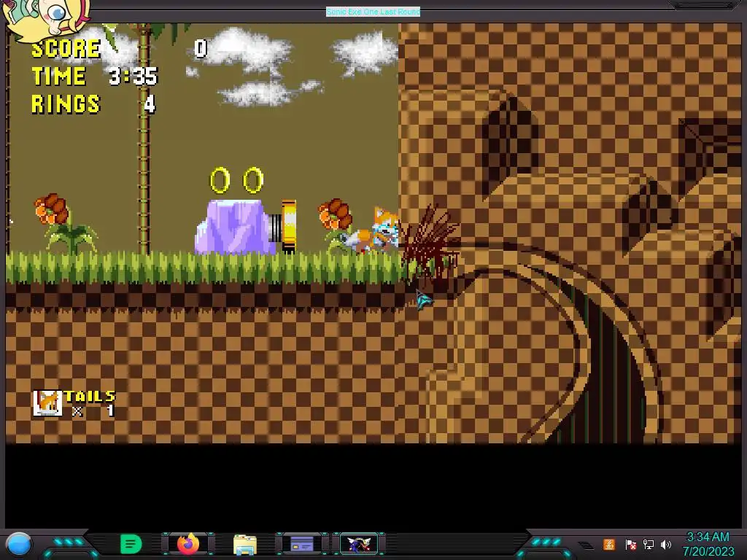Launch Firefox from the taskbar

188,544
